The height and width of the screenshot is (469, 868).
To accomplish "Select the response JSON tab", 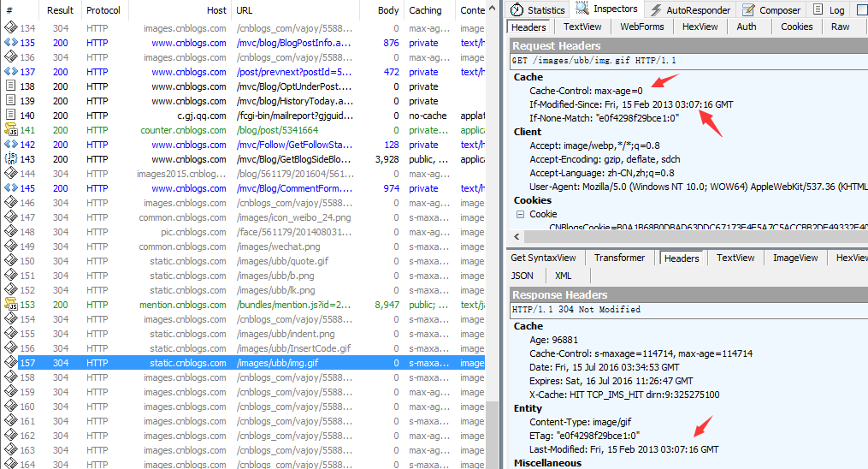I will point(522,276).
